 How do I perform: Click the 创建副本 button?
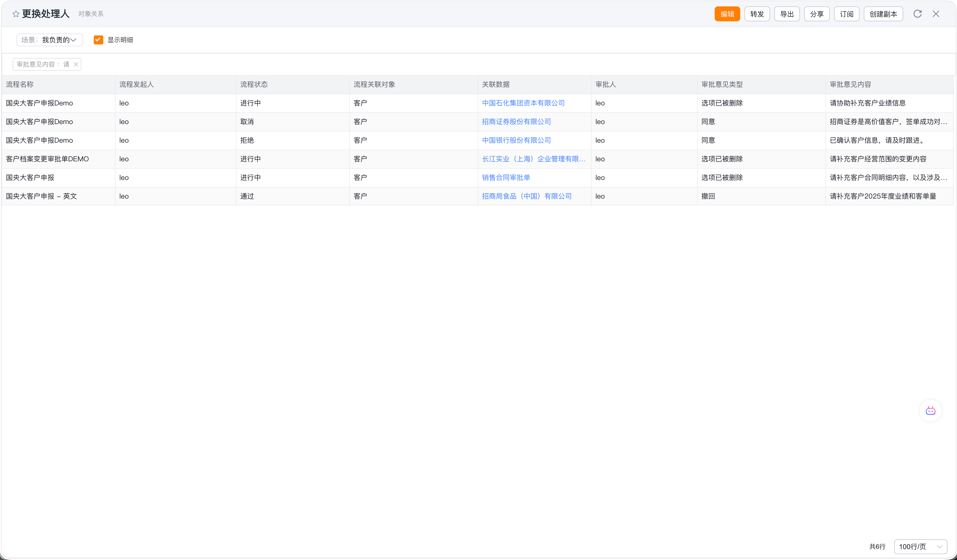click(x=883, y=14)
